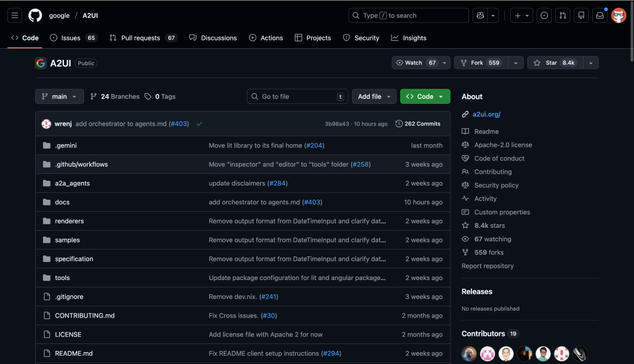
Task: Open the main branch selector
Action: click(x=59, y=96)
